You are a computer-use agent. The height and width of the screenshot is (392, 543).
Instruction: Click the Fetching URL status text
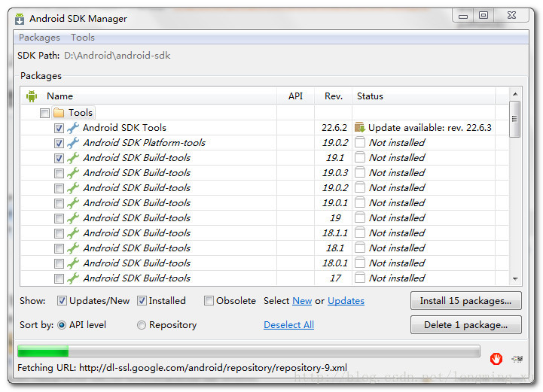tap(182, 367)
